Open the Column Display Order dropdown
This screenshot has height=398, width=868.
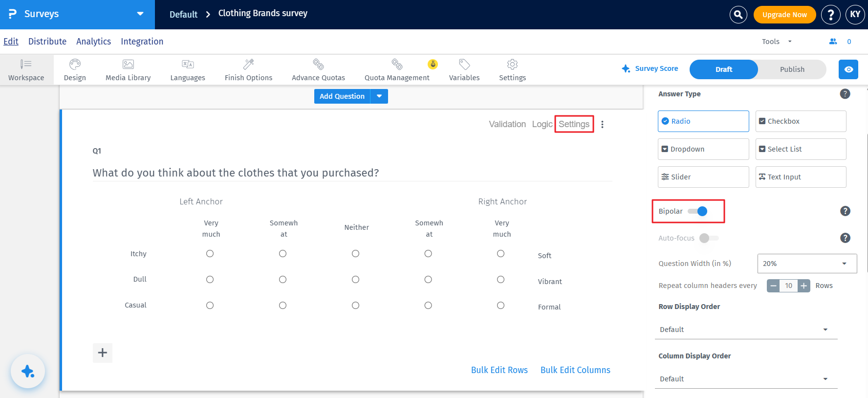coord(746,379)
